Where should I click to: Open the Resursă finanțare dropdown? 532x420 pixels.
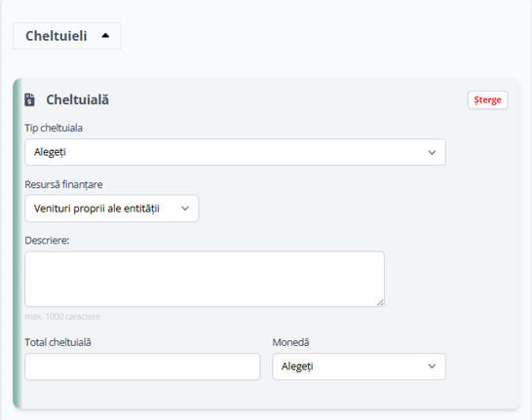(x=112, y=209)
